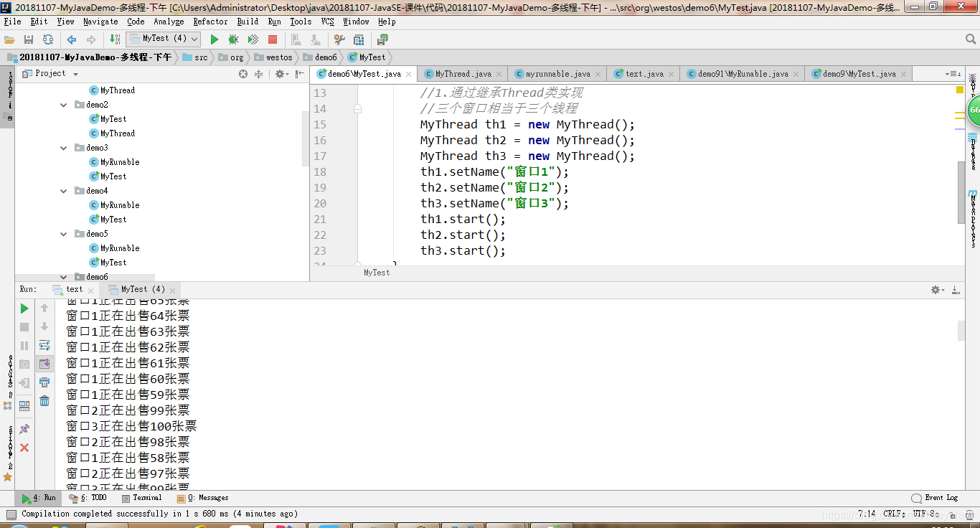Image resolution: width=980 pixels, height=528 pixels.
Task: Stop the process with red toolbar square
Action: (273, 39)
